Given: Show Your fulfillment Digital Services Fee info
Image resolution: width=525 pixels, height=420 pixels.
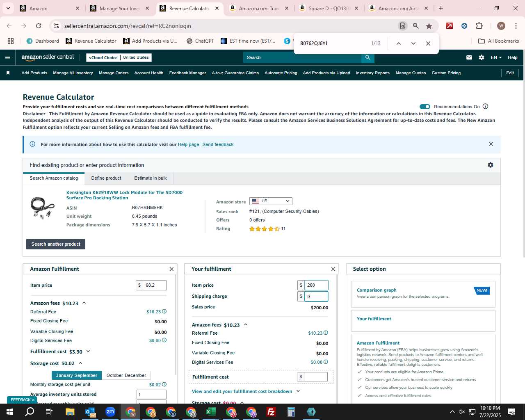Looking at the screenshot, I should (x=326, y=362).
